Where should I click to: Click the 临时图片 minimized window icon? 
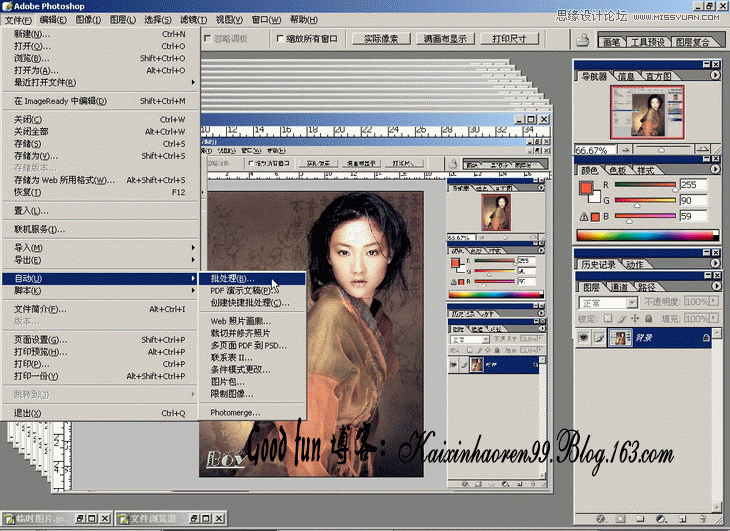(x=9, y=518)
